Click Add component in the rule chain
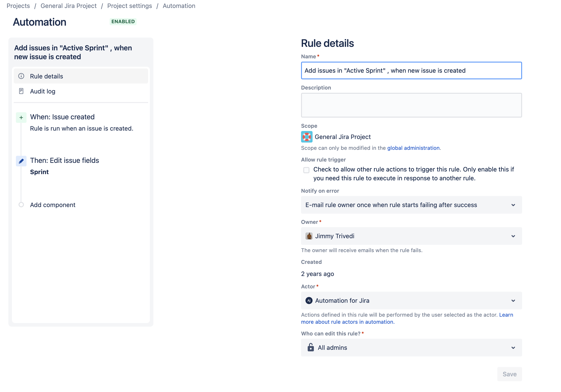This screenshot has height=392, width=561. 53,205
